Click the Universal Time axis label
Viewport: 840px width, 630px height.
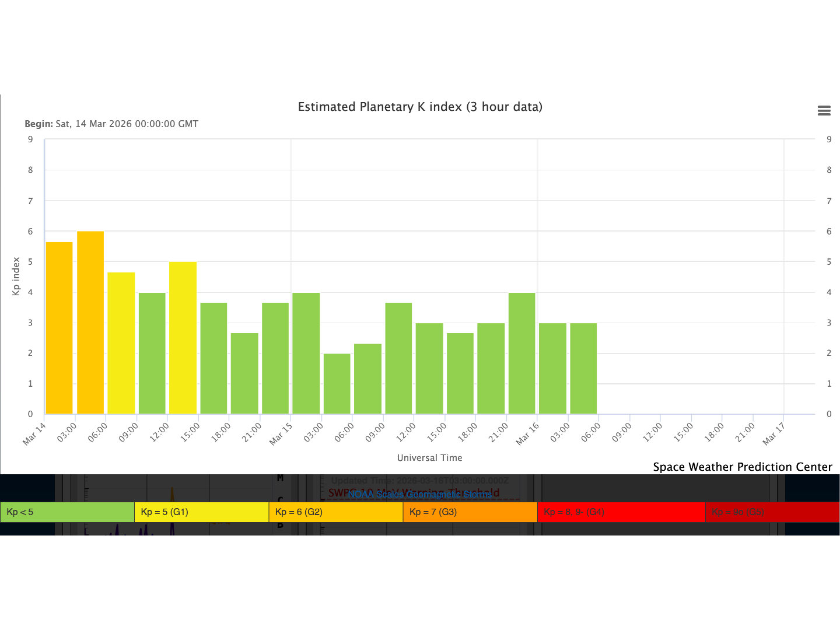(x=429, y=458)
